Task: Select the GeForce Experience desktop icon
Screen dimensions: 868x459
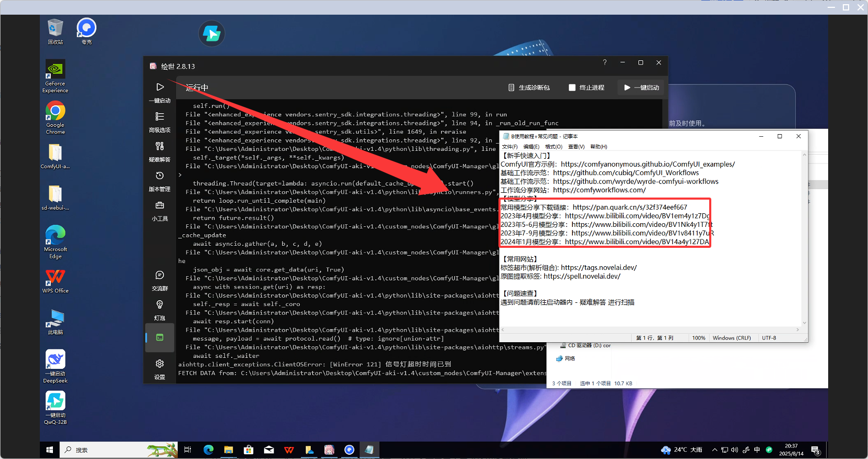Action: click(55, 76)
